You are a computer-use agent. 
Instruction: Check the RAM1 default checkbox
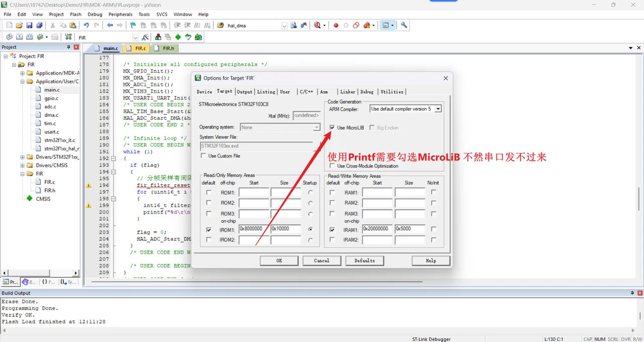click(x=332, y=192)
